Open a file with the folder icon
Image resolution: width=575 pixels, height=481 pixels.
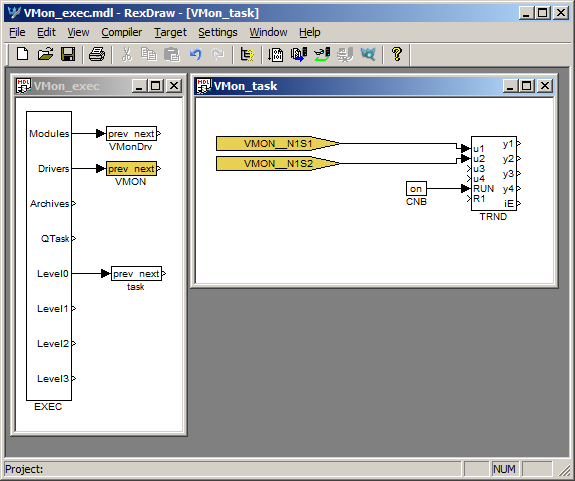[45, 54]
